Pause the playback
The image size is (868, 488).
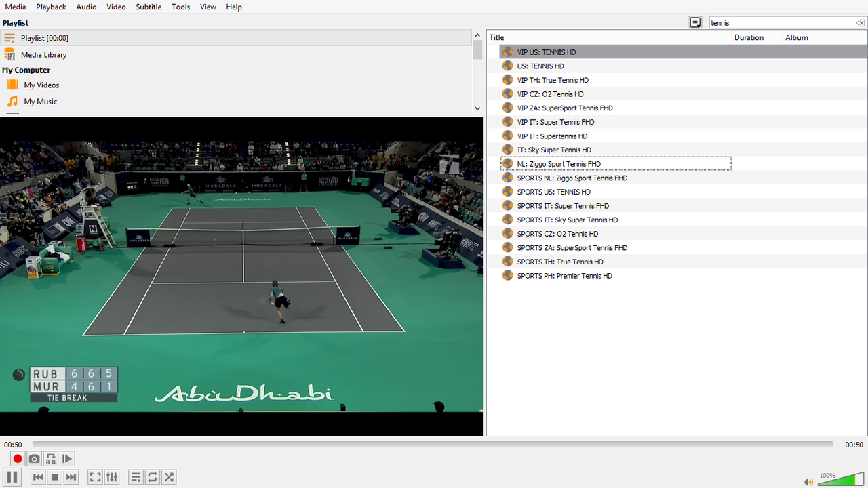click(x=12, y=477)
